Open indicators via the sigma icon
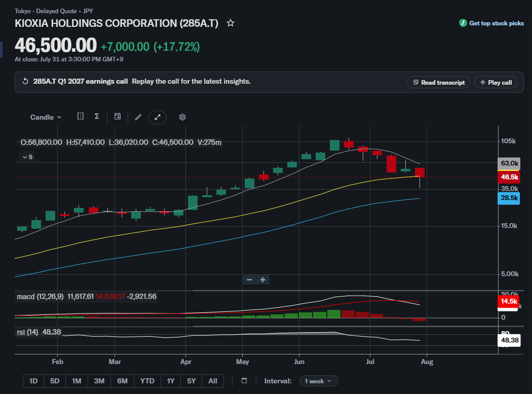 click(x=97, y=117)
